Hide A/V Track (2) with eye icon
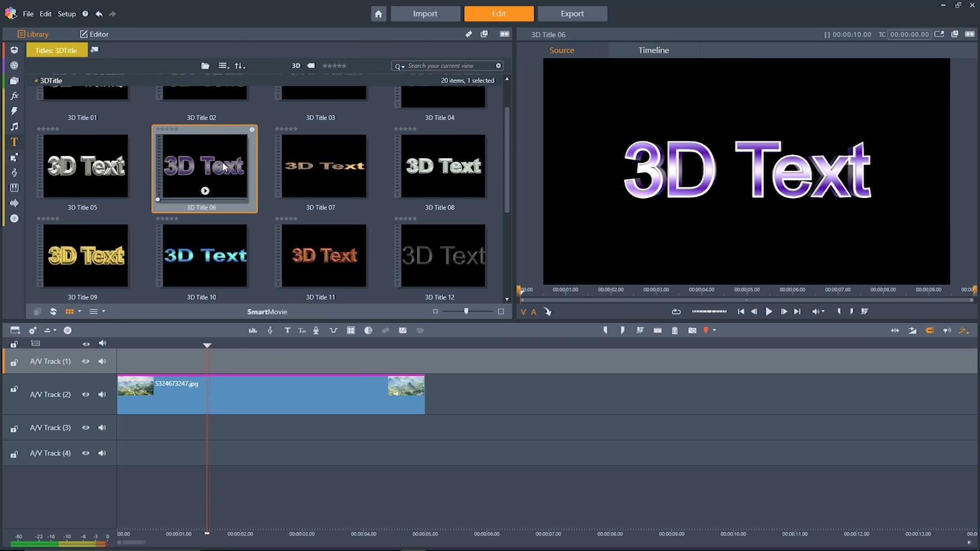Viewport: 980px width, 551px height. pyautogui.click(x=86, y=394)
